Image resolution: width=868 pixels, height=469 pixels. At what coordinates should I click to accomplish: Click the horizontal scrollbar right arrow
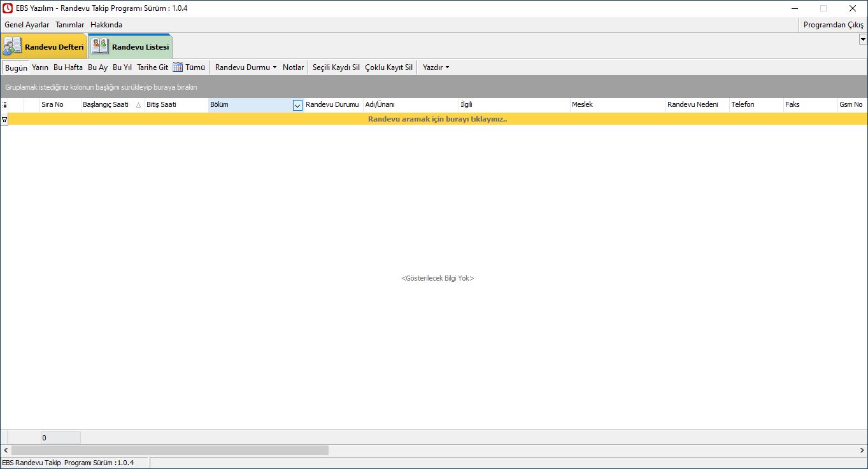coord(862,451)
